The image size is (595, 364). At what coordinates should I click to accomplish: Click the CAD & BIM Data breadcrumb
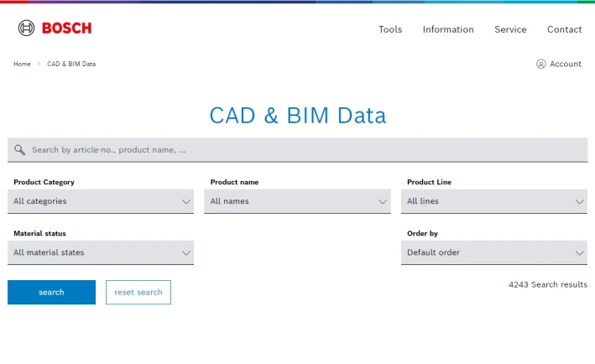tap(71, 64)
